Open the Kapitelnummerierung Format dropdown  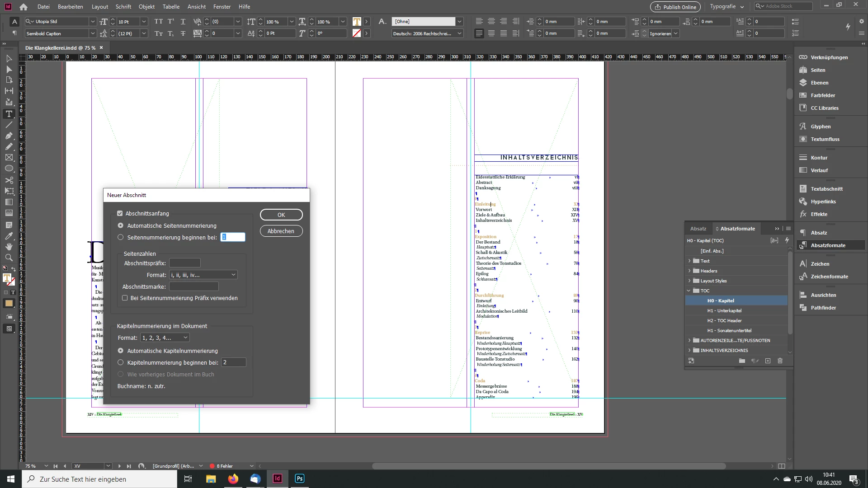[165, 338]
